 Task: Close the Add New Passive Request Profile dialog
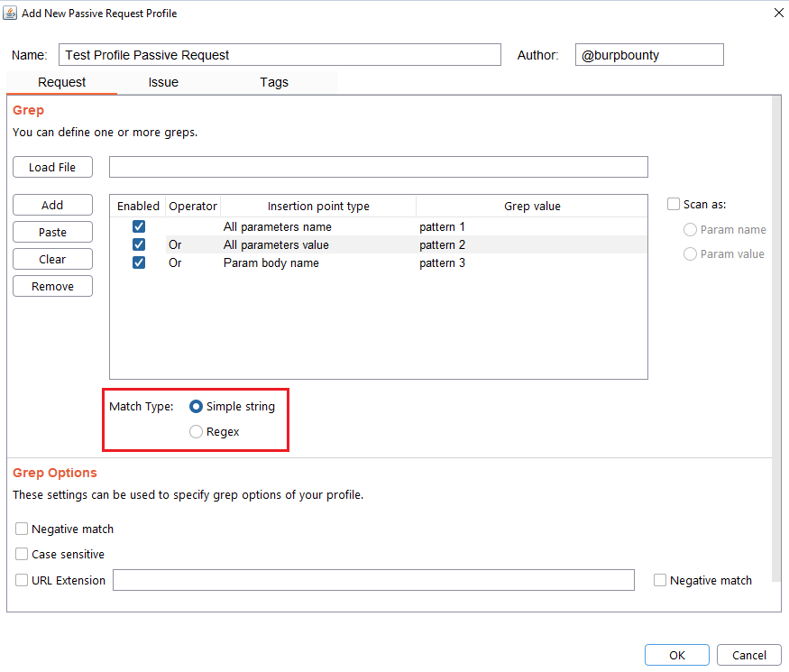tap(778, 13)
